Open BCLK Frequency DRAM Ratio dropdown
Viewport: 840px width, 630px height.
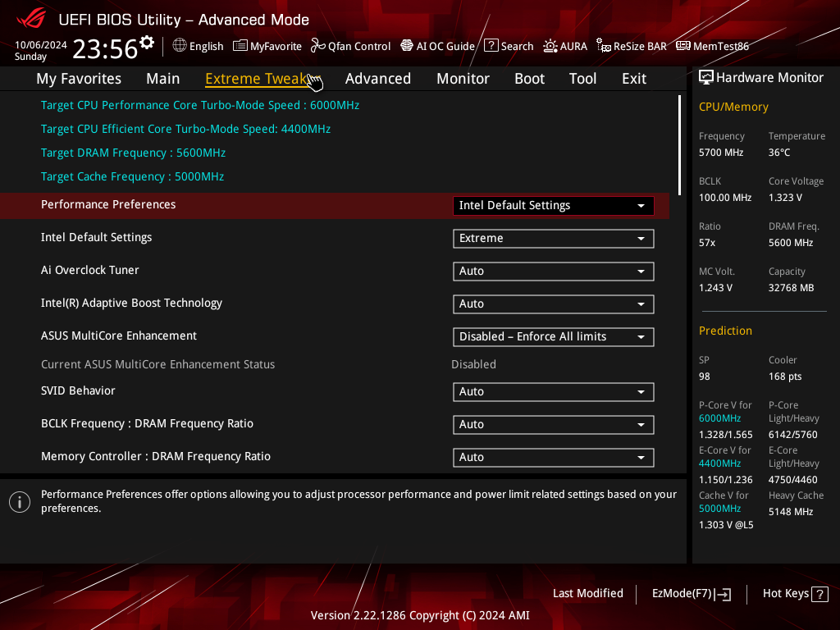(x=554, y=425)
